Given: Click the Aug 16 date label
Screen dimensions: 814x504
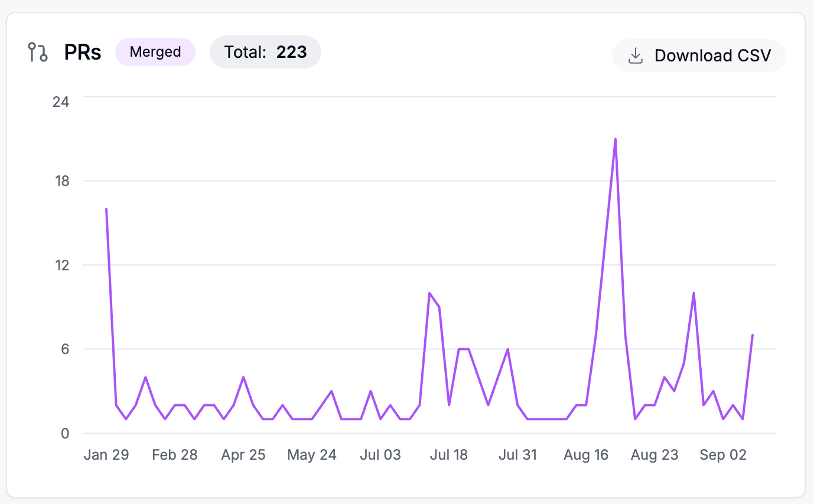Looking at the screenshot, I should 586,455.
